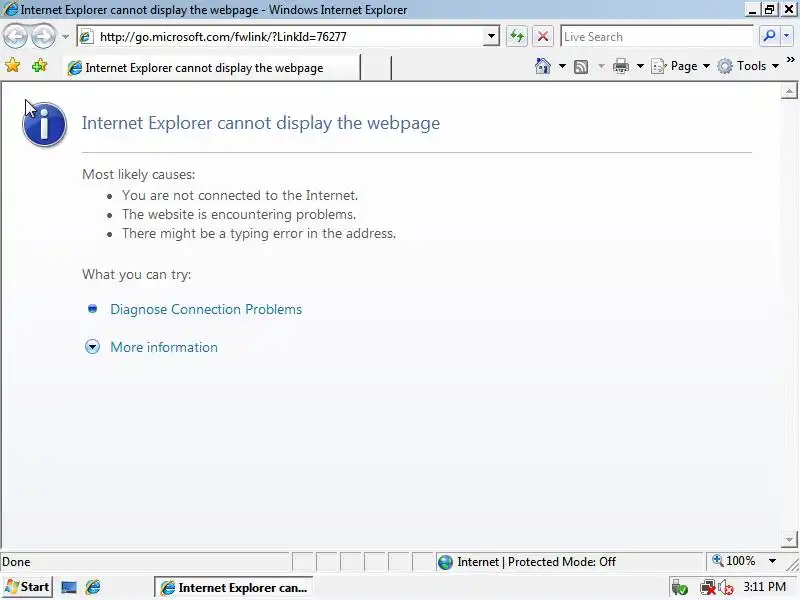Restore down the browser window
Screen dimensions: 800x600
point(769,9)
